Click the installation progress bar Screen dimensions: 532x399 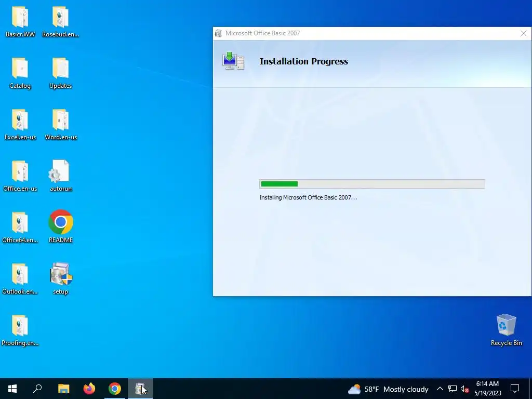tap(372, 184)
